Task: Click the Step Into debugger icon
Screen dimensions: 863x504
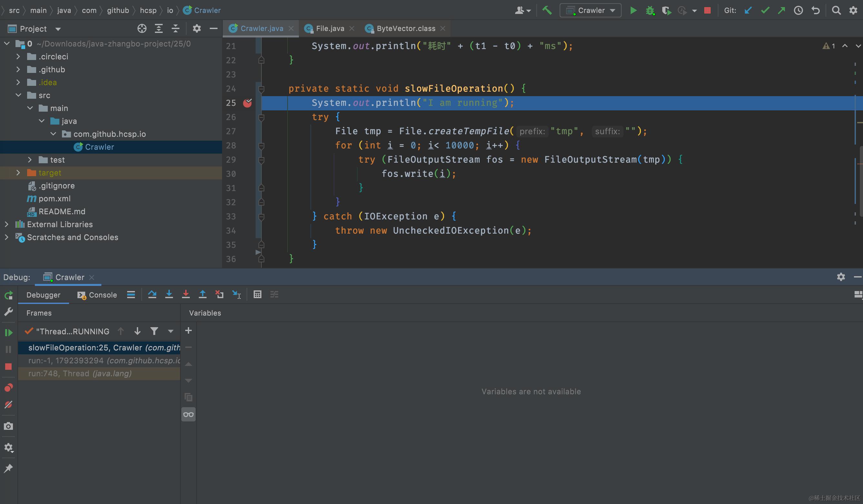Action: (169, 295)
